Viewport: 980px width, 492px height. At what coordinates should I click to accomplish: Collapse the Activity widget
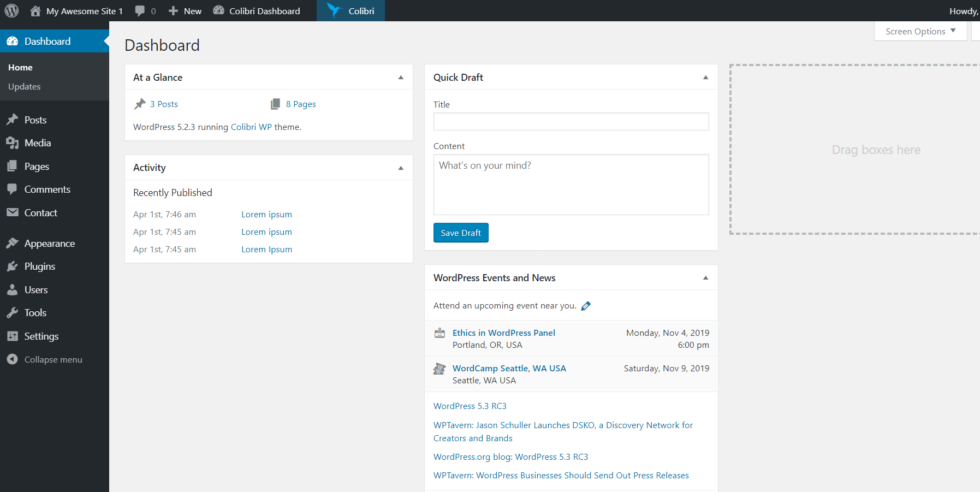tap(401, 168)
